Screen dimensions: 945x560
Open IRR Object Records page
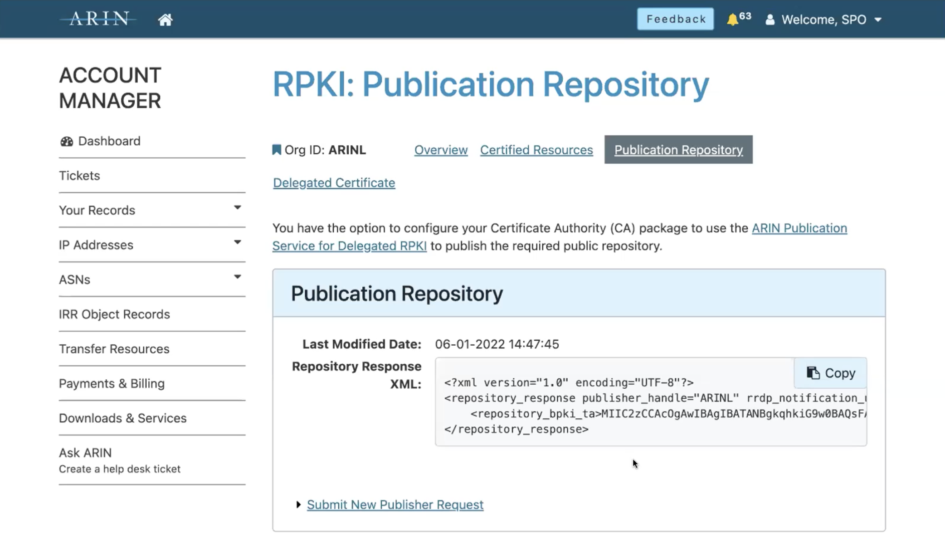(x=114, y=314)
